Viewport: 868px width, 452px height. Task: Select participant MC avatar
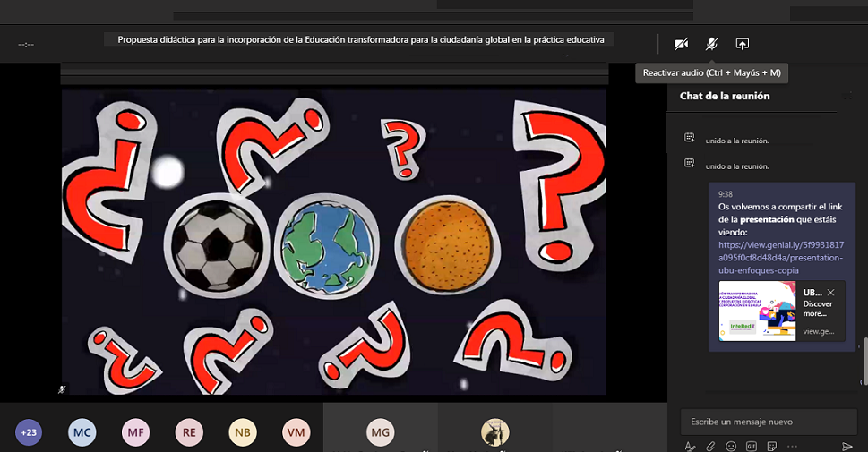coord(82,432)
